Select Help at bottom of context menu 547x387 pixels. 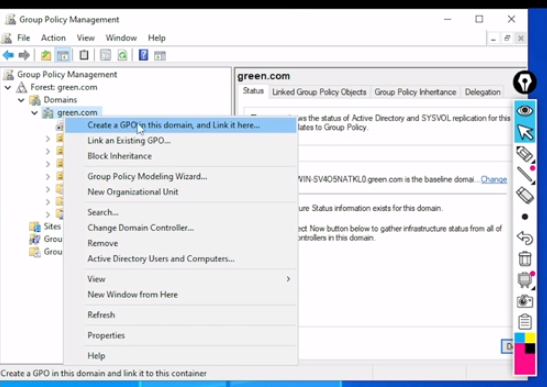181,356
